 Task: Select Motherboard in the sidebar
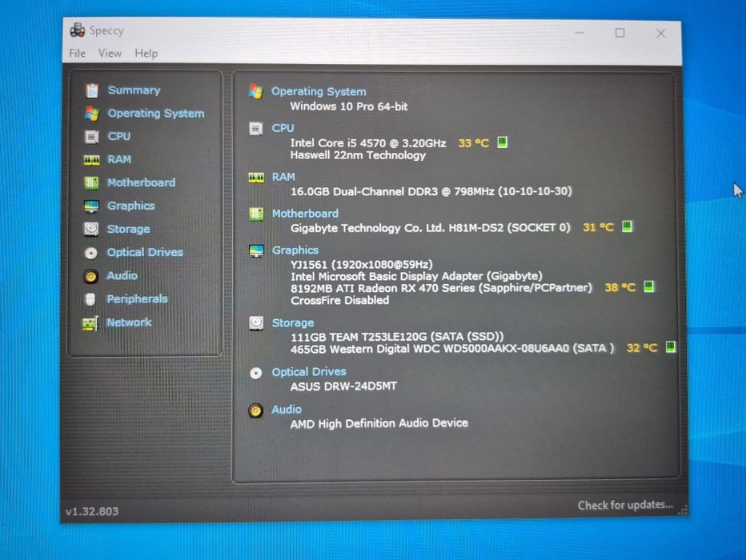pos(142,182)
